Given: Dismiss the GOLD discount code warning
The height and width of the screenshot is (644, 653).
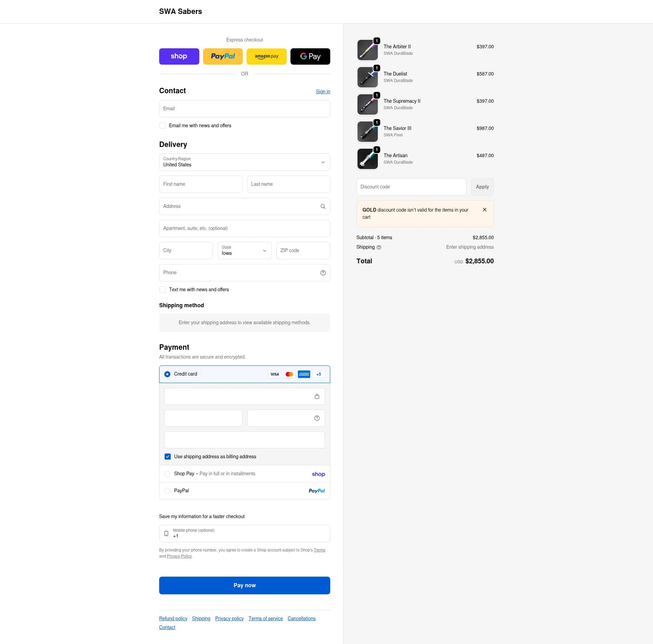Looking at the screenshot, I should tap(485, 210).
